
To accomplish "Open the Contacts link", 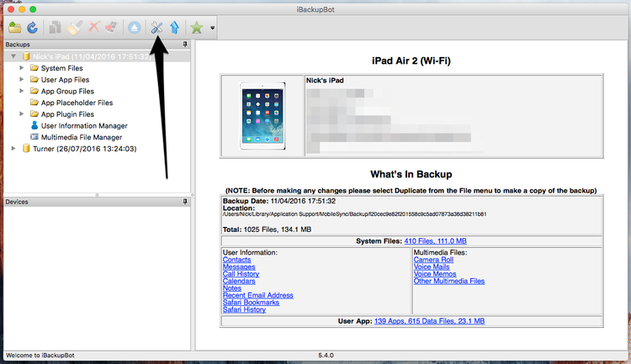I will pos(236,260).
